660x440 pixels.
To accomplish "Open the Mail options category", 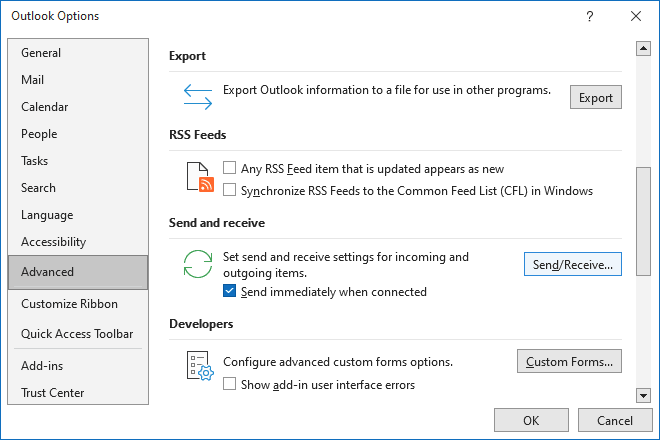I will coord(32,80).
